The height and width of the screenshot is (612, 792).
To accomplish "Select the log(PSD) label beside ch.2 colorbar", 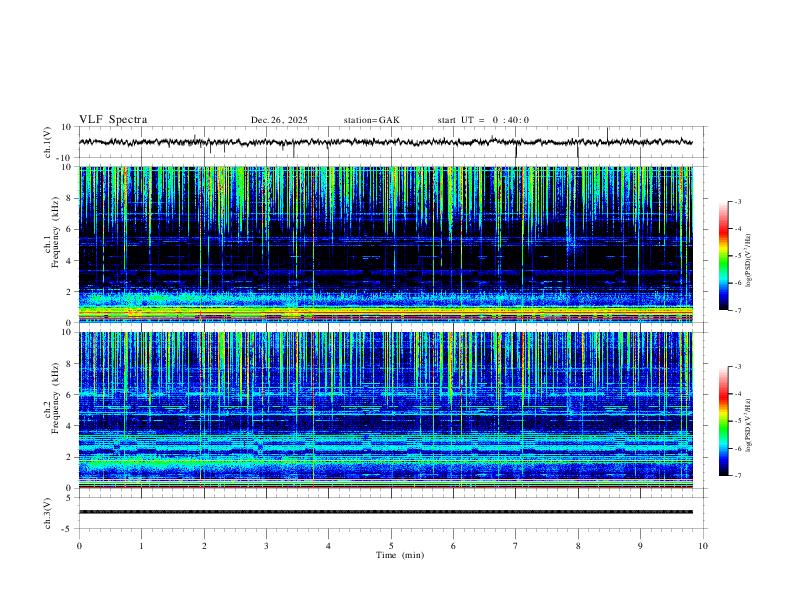I will point(749,426).
